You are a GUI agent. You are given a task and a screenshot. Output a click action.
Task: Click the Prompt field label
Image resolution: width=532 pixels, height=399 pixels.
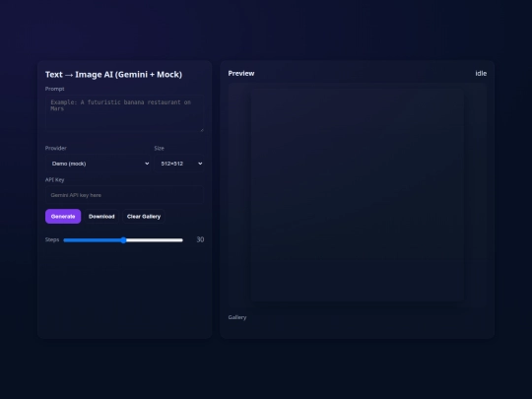point(54,89)
